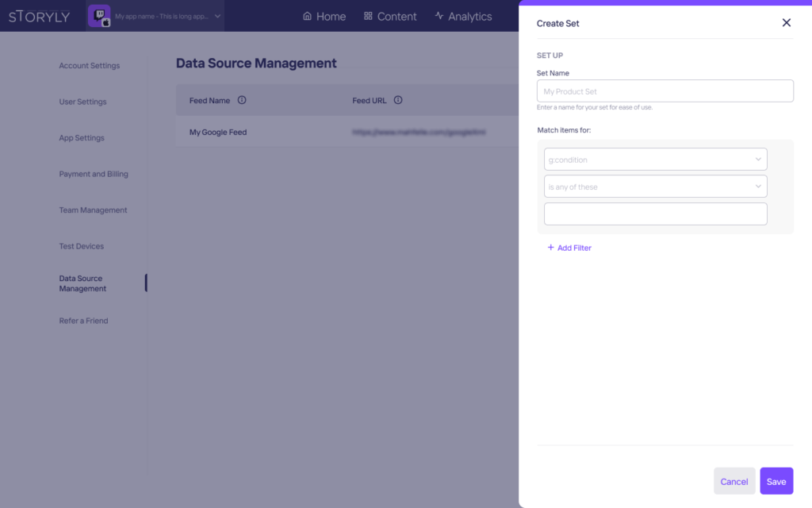Click info icon beside Feed URL
This screenshot has width=812, height=508.
[x=398, y=100]
